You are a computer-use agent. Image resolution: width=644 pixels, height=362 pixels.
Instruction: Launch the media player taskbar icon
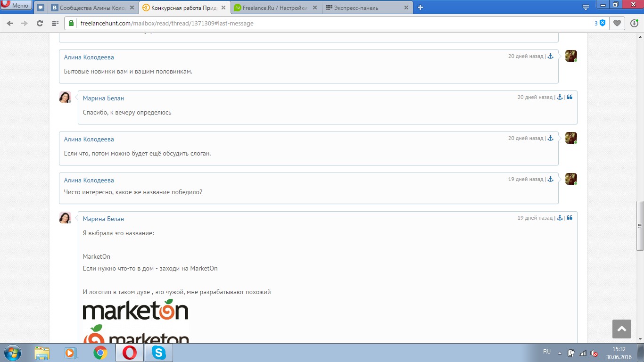(70, 353)
